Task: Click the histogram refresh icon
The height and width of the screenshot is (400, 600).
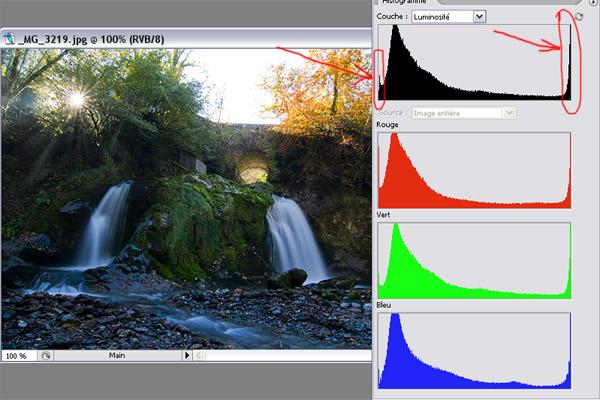Action: 579,16
